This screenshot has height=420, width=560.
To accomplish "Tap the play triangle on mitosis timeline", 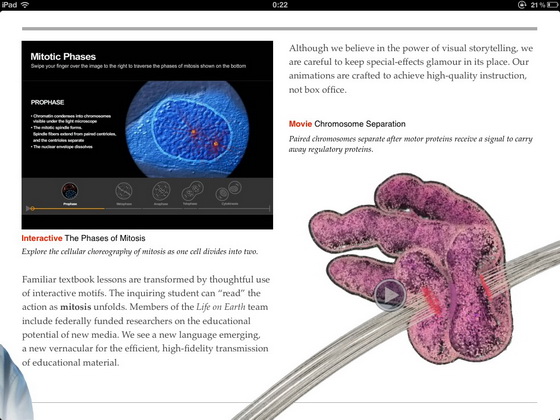I will pos(28,208).
